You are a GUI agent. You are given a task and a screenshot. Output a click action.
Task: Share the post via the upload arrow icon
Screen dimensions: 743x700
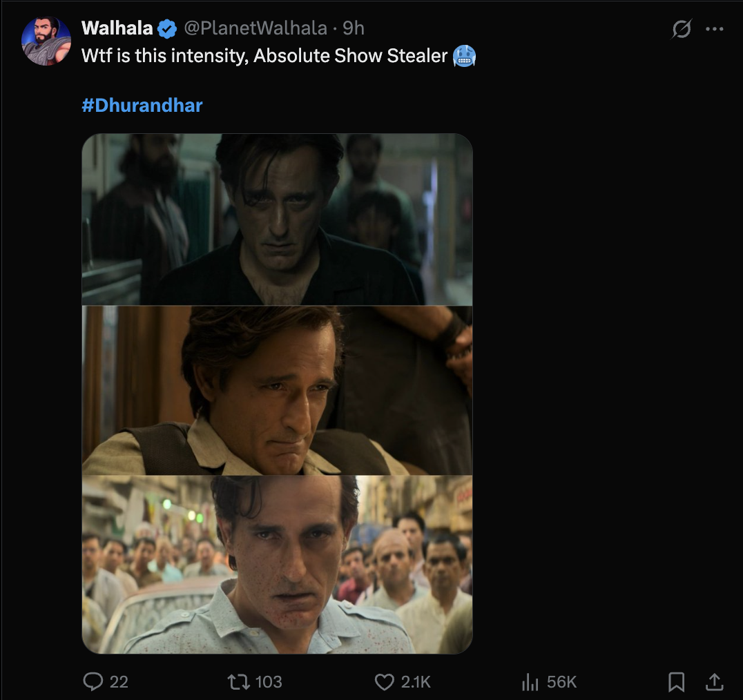click(714, 682)
